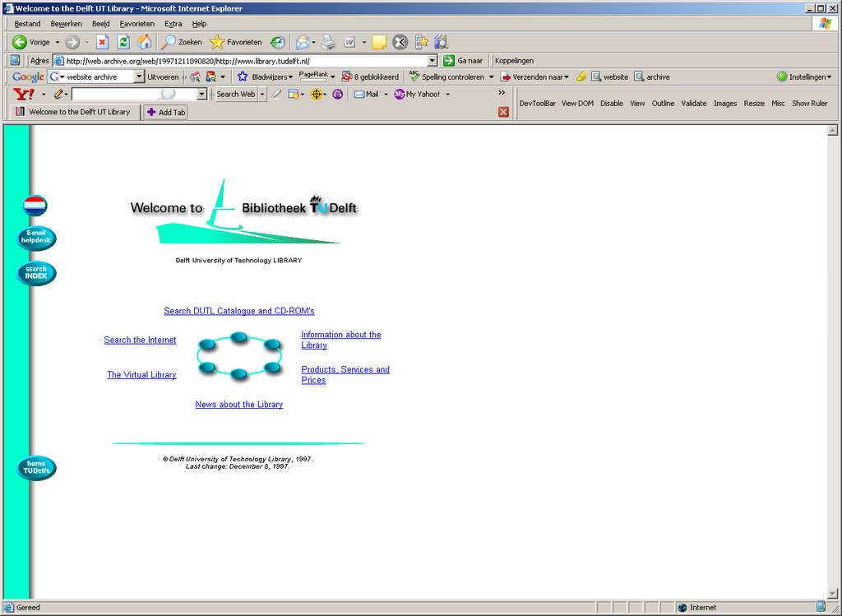Open My Yahoo! from the toolbar
Screen dimensions: 842x616
417,95
